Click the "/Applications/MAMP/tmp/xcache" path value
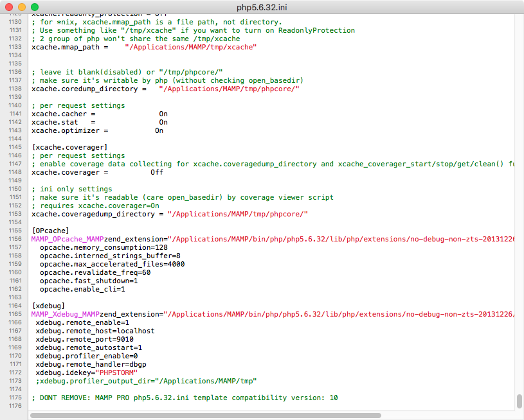 [191, 47]
